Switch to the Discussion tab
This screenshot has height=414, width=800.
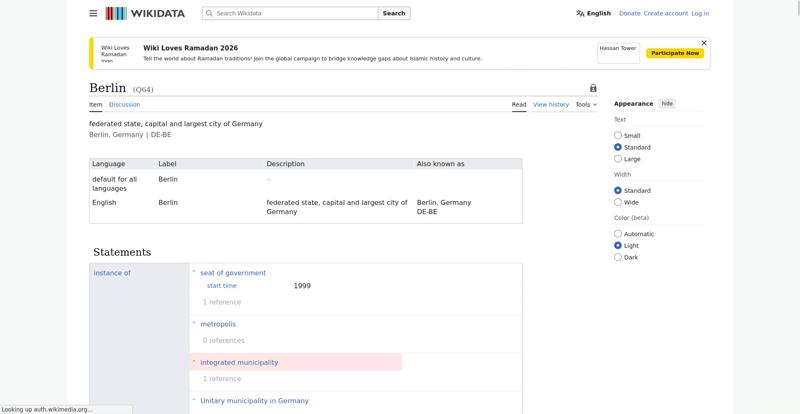(x=124, y=104)
